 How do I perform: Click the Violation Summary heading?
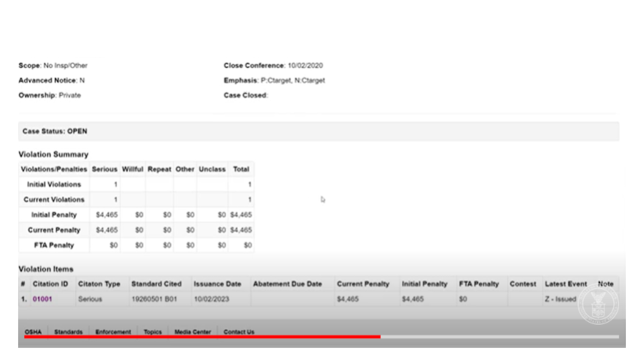coord(53,154)
